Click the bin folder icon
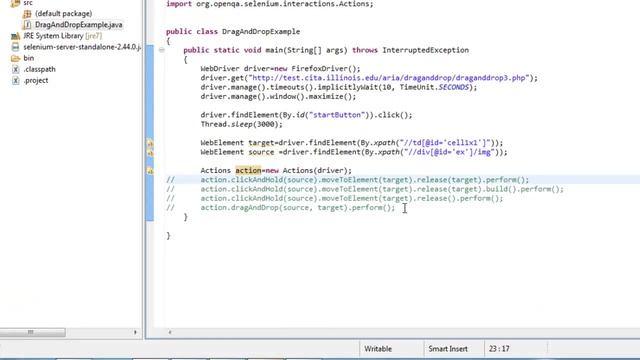 click(16, 58)
